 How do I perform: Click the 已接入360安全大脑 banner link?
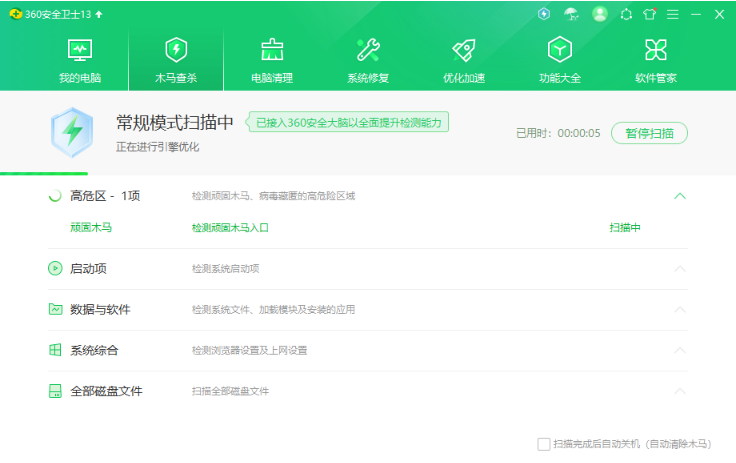tap(348, 122)
